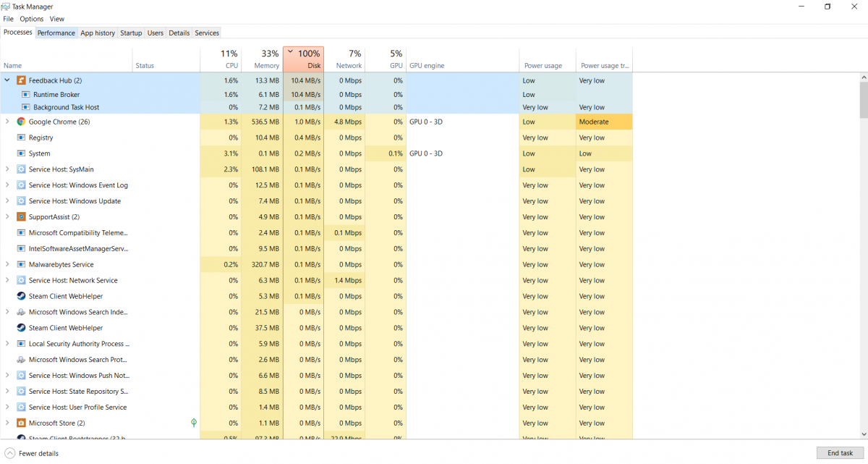Switch to the Performance tab
Screen dimensions: 868x464
point(56,33)
